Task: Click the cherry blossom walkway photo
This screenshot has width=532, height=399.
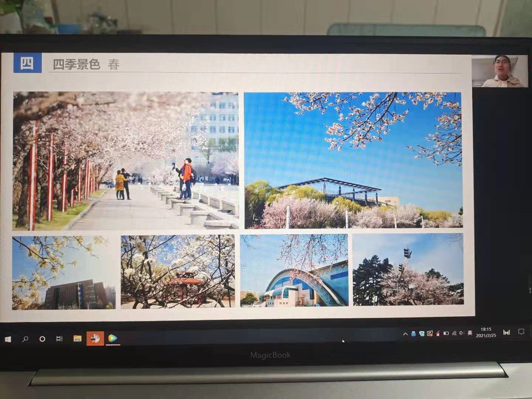Action: click(x=126, y=161)
